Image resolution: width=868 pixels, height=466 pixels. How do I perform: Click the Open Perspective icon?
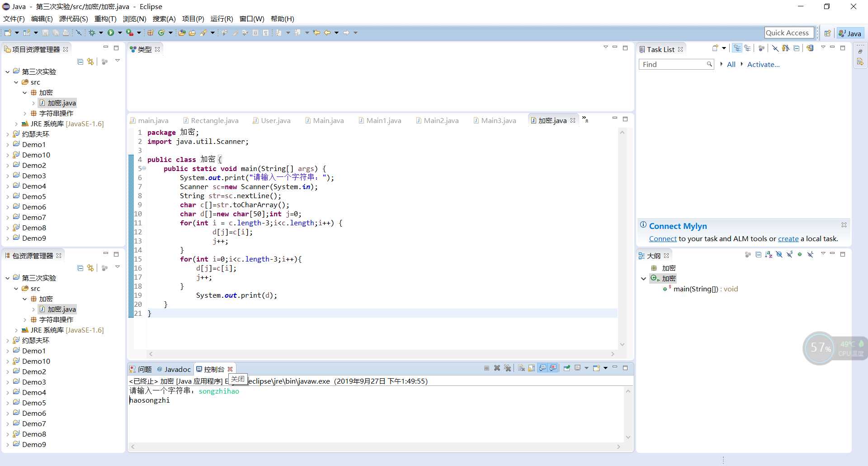827,33
